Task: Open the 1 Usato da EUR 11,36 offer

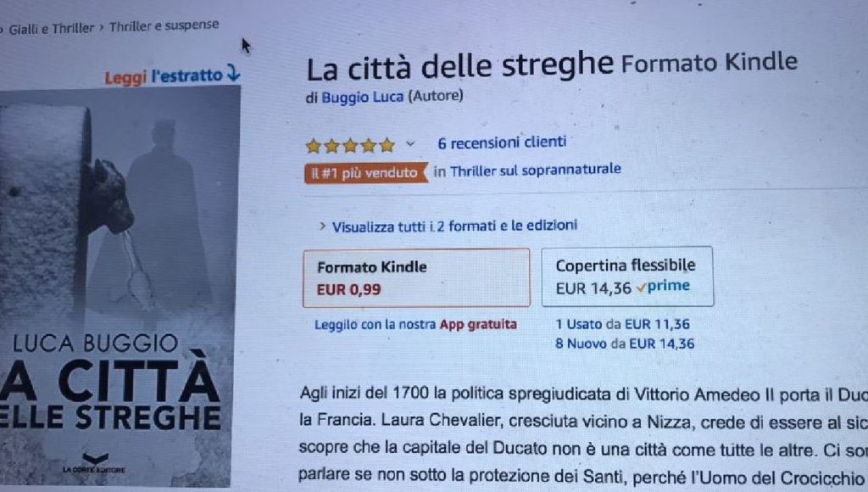Action: tap(623, 323)
